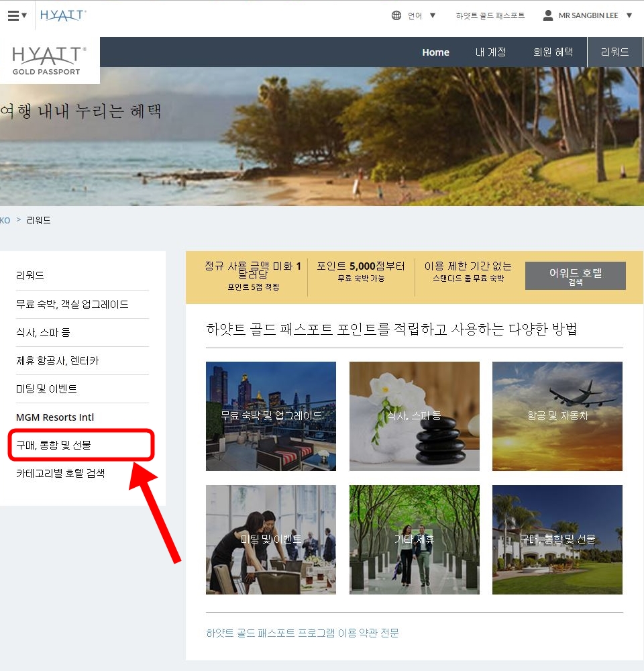
Task: Click 이용 제한 기간 없는 banner text
Action: pos(468,266)
